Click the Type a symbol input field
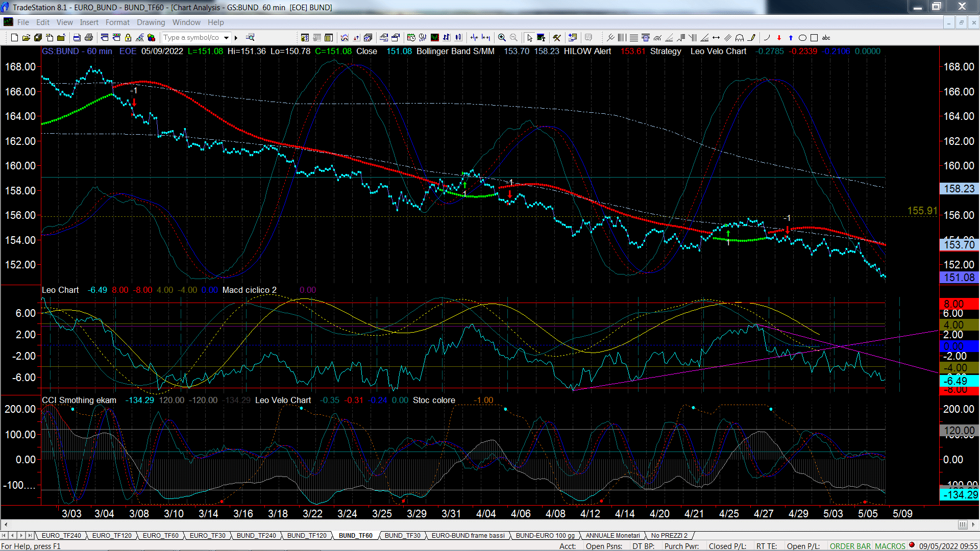The width and height of the screenshot is (980, 551). tap(192, 38)
